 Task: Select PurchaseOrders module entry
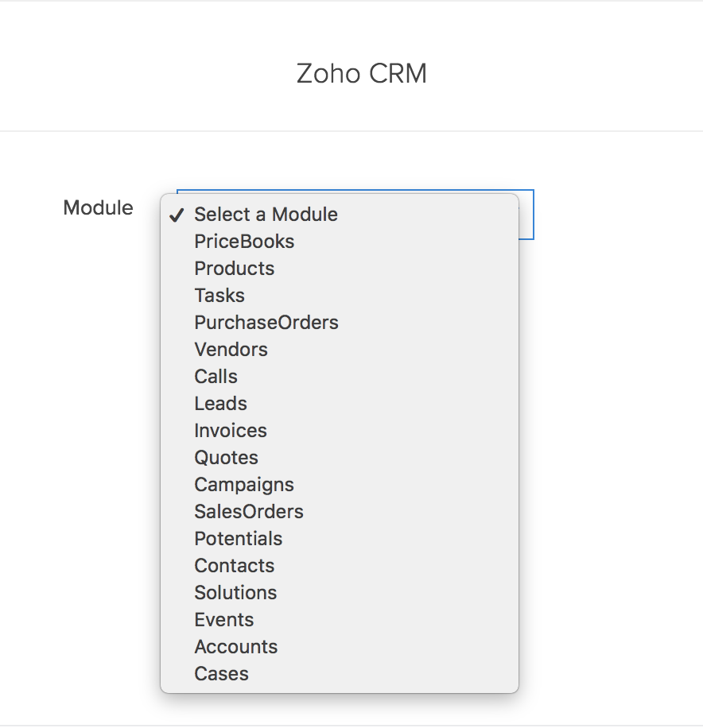coord(266,323)
